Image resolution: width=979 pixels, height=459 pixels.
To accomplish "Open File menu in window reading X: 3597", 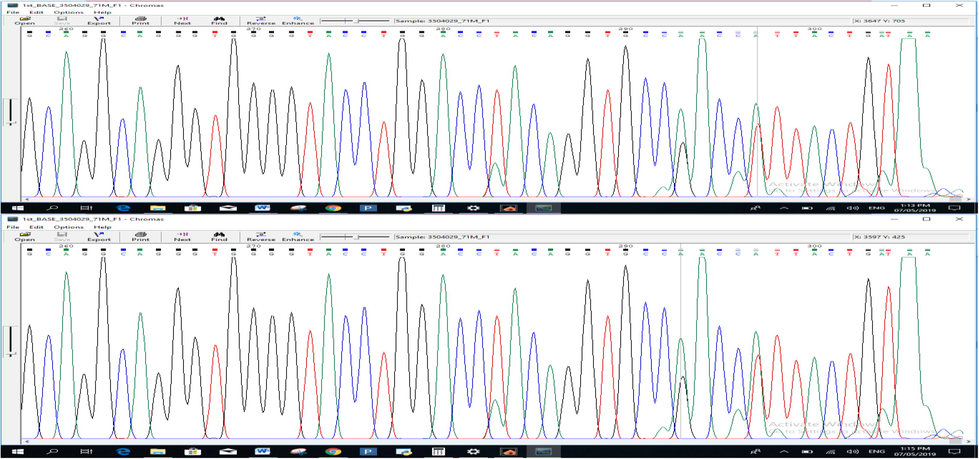I will (11, 227).
